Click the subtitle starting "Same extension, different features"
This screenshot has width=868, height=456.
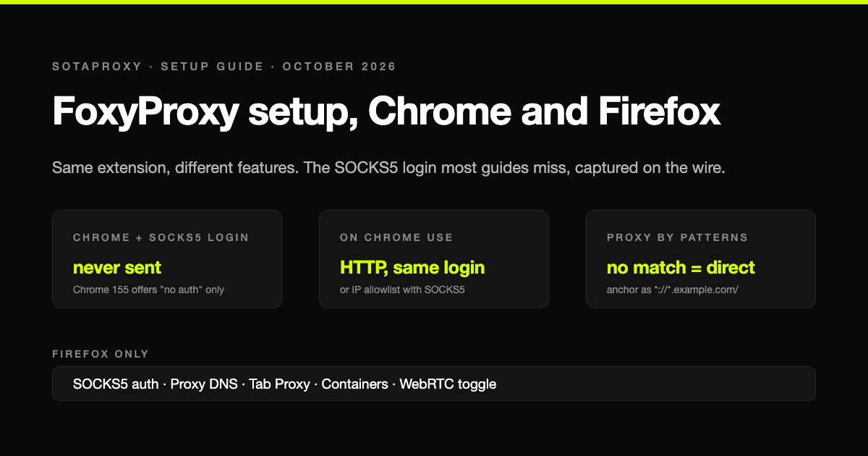pos(388,169)
